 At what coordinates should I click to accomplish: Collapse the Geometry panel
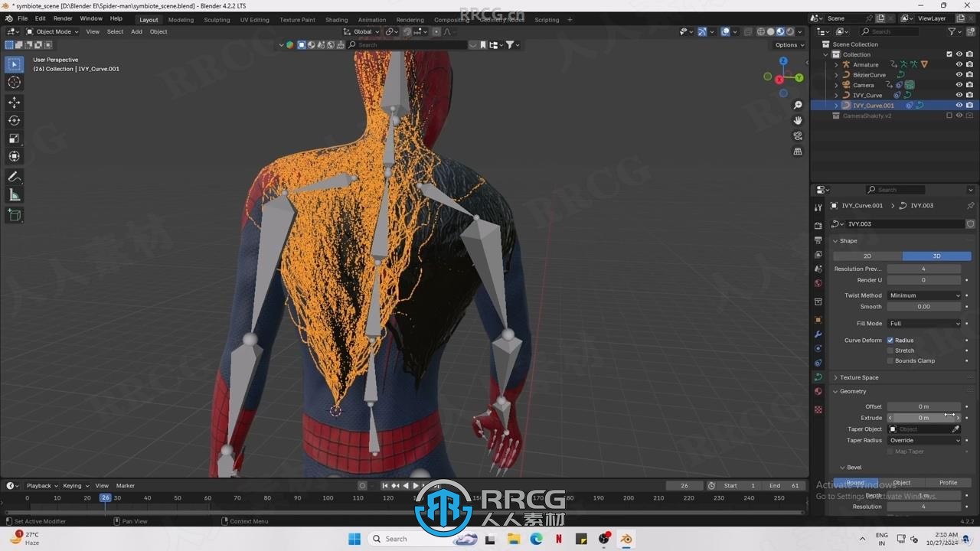pos(851,391)
